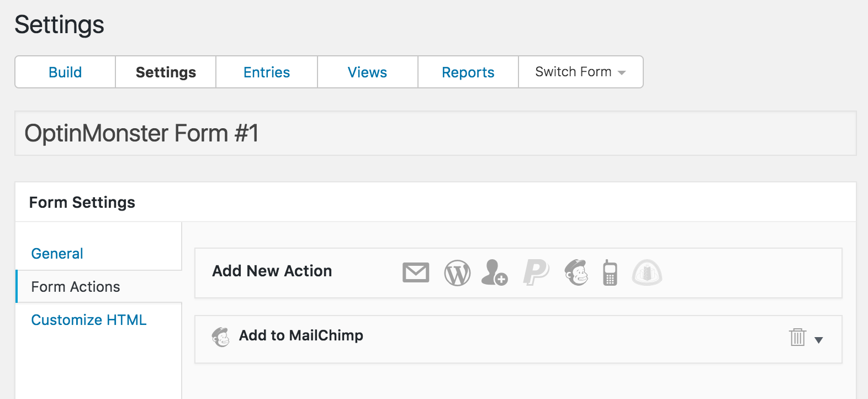
Task: Click the OptinMonster Form #1 title field
Action: click(x=436, y=133)
